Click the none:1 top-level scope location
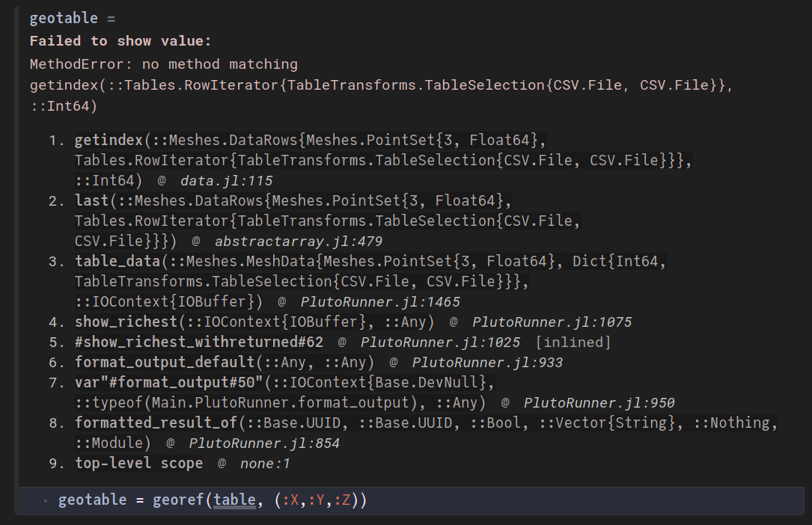 tap(265, 464)
